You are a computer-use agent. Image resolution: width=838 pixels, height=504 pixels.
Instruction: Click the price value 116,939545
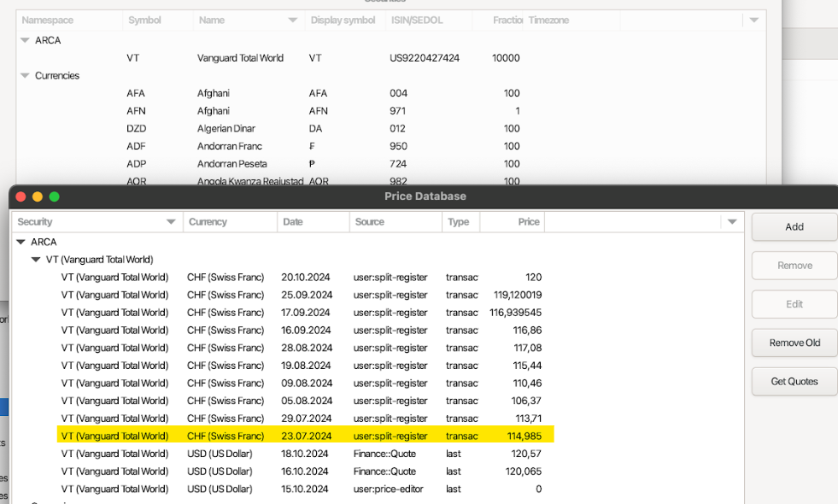(x=515, y=313)
